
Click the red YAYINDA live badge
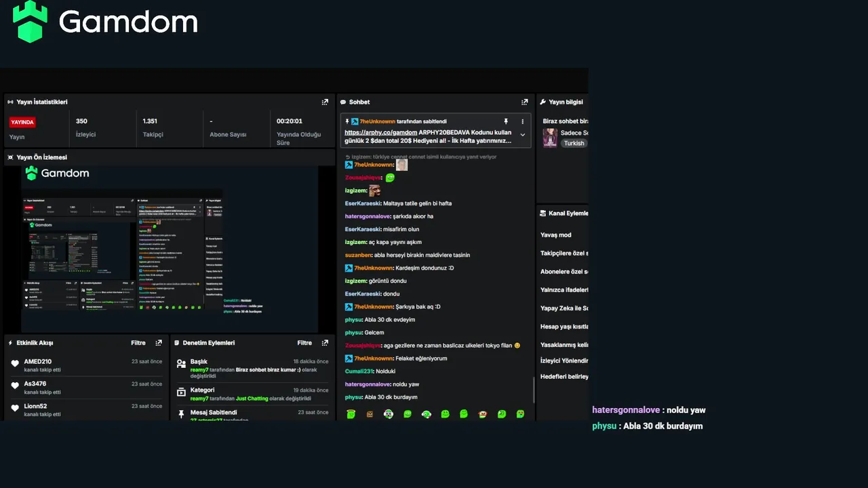[22, 122]
